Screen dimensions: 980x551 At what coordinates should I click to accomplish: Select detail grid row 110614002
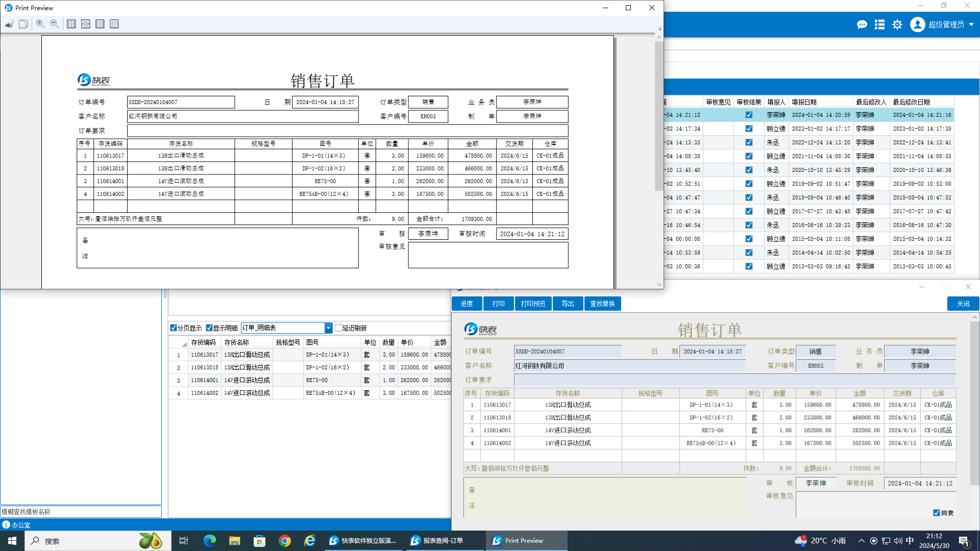310,393
